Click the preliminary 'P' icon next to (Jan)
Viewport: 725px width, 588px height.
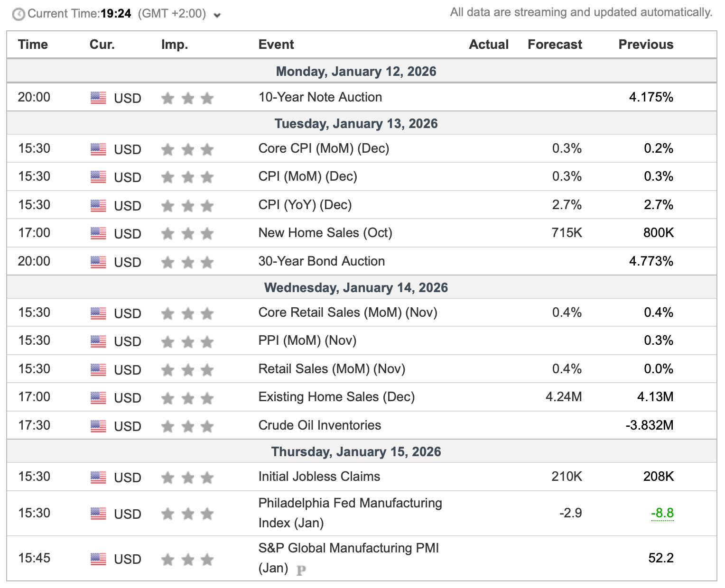(301, 570)
